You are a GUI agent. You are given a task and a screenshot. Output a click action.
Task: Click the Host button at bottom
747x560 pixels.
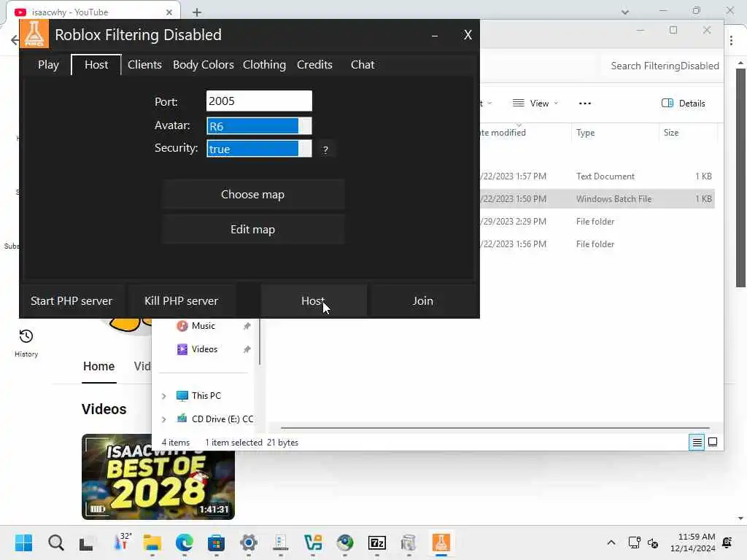point(313,301)
